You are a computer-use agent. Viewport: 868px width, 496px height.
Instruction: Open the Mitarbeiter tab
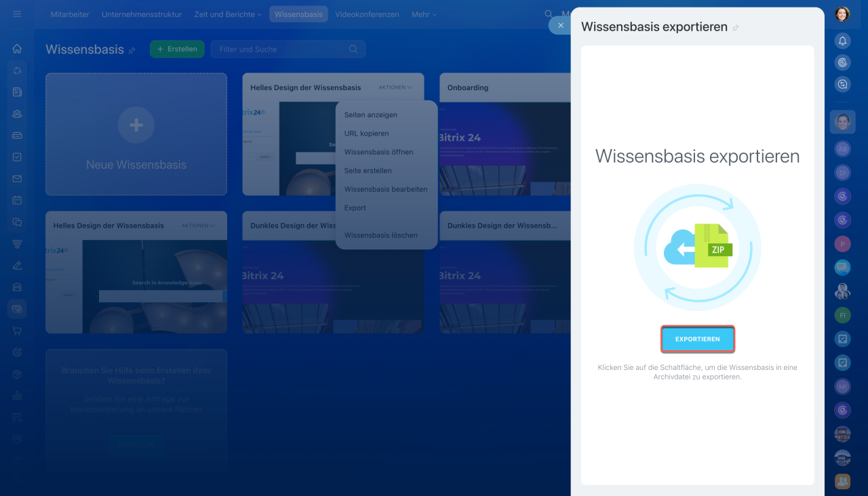(70, 14)
